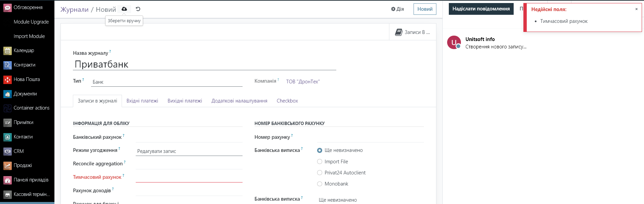Open the Режим узгодження dropdown

(x=189, y=151)
